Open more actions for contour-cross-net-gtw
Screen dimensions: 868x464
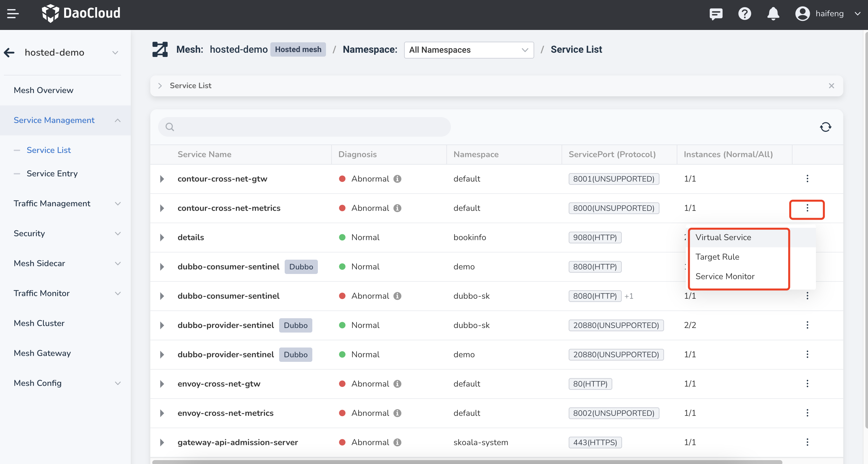tap(807, 179)
